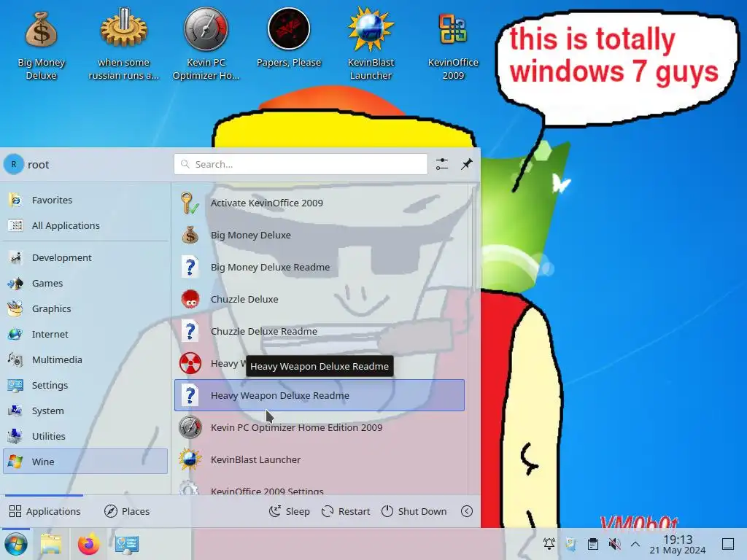Select the Favorites category
The width and height of the screenshot is (747, 560).
(85, 200)
